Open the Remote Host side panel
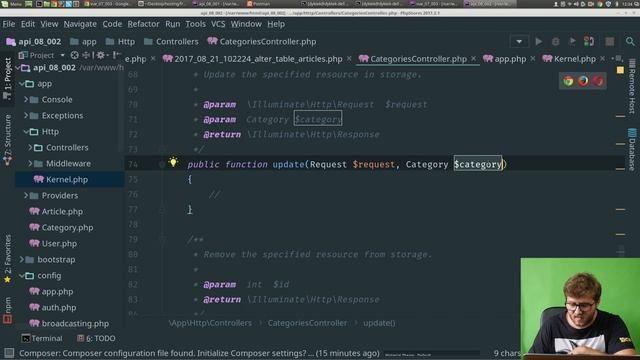The height and width of the screenshot is (360, 640). click(632, 86)
